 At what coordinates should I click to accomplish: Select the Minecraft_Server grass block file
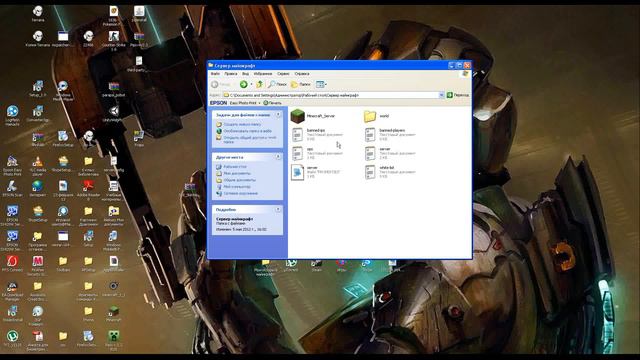point(313,116)
